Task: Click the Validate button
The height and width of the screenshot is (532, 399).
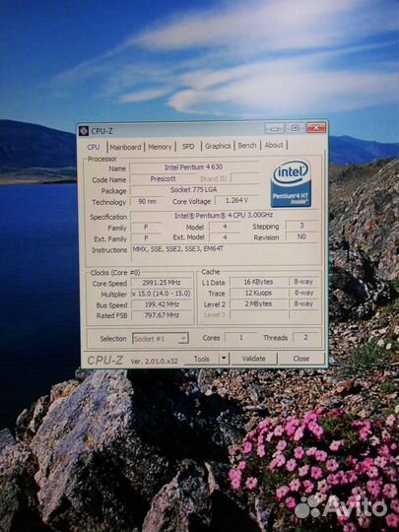Action: click(x=254, y=359)
